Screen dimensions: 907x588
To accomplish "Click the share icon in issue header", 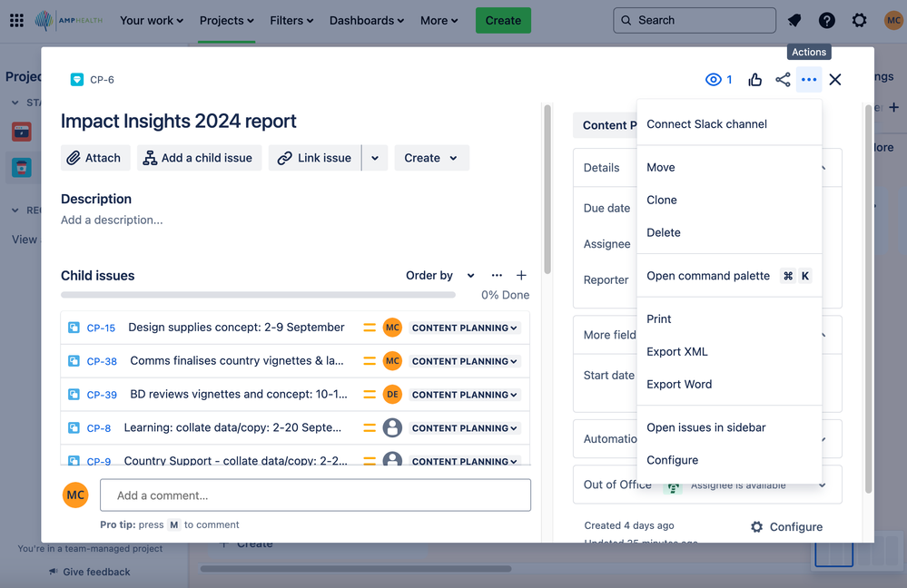I will point(783,80).
